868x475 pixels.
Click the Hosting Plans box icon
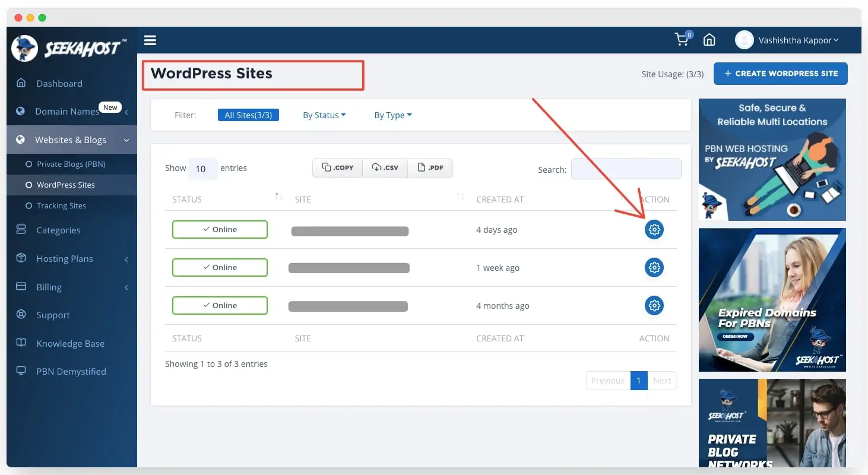(21, 258)
